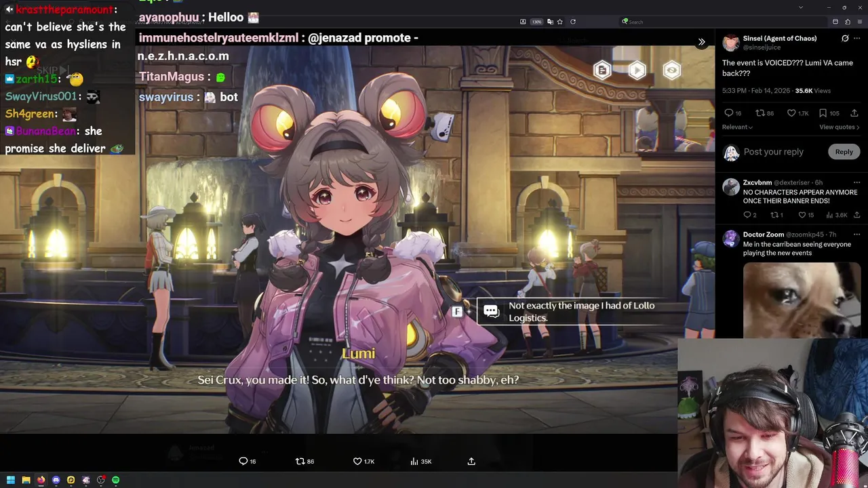Click reply count icon showing 16 in sidebar
The width and height of the screenshot is (868, 488).
coord(733,113)
